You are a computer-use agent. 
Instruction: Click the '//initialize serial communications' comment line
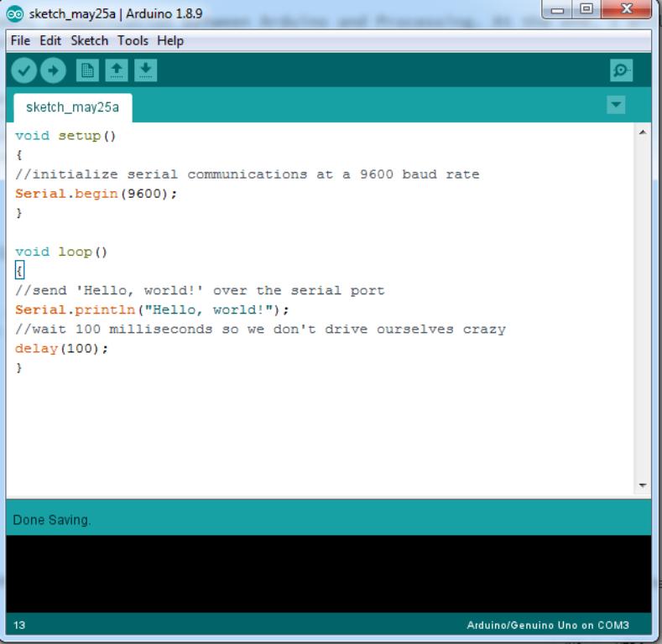tap(248, 174)
